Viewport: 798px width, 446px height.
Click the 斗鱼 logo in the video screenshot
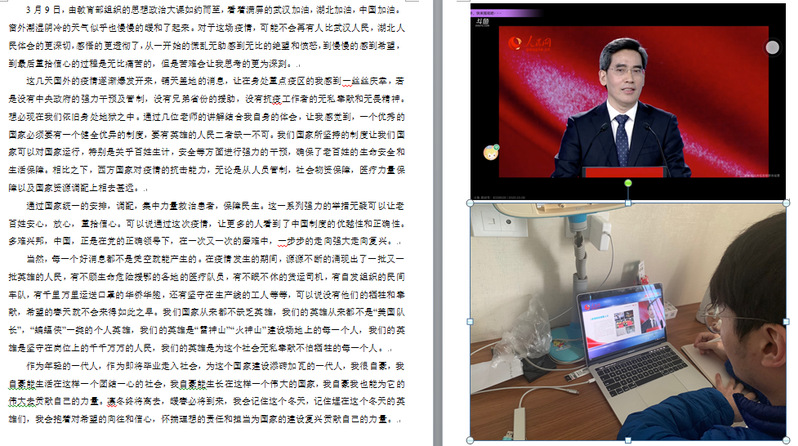(x=482, y=22)
